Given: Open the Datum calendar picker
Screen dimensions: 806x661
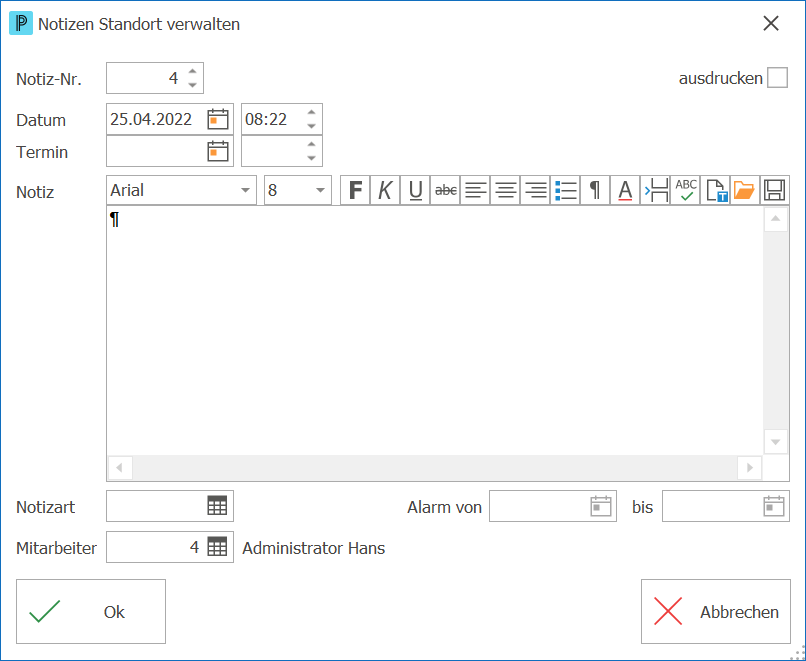Looking at the screenshot, I should [x=218, y=119].
